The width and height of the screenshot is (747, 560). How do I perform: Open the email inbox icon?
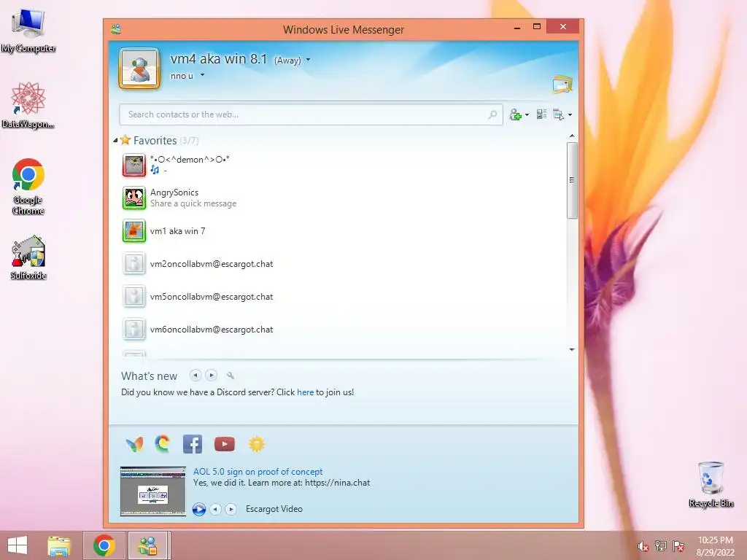(562, 85)
